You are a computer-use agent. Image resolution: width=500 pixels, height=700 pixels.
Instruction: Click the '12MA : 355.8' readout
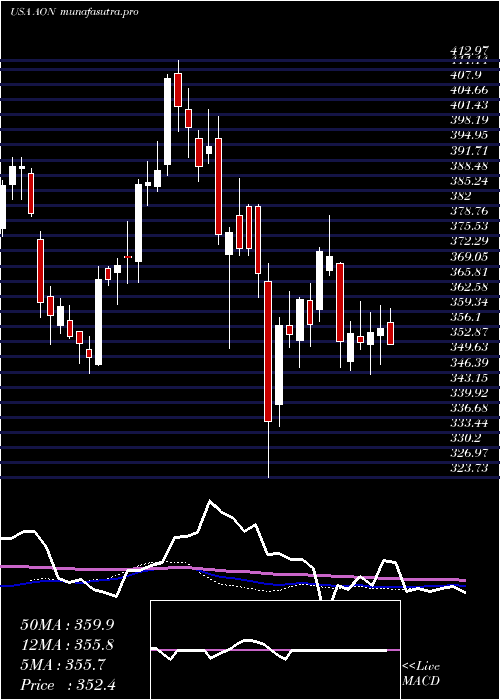(67, 645)
